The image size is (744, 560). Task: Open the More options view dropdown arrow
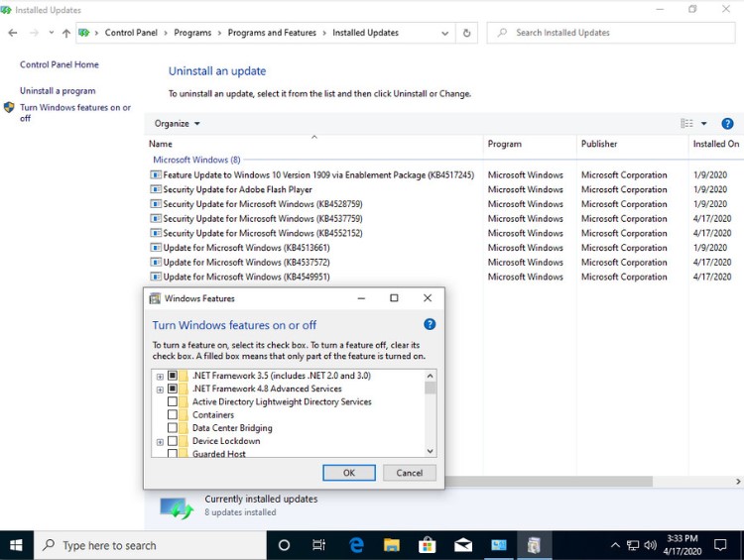point(704,124)
